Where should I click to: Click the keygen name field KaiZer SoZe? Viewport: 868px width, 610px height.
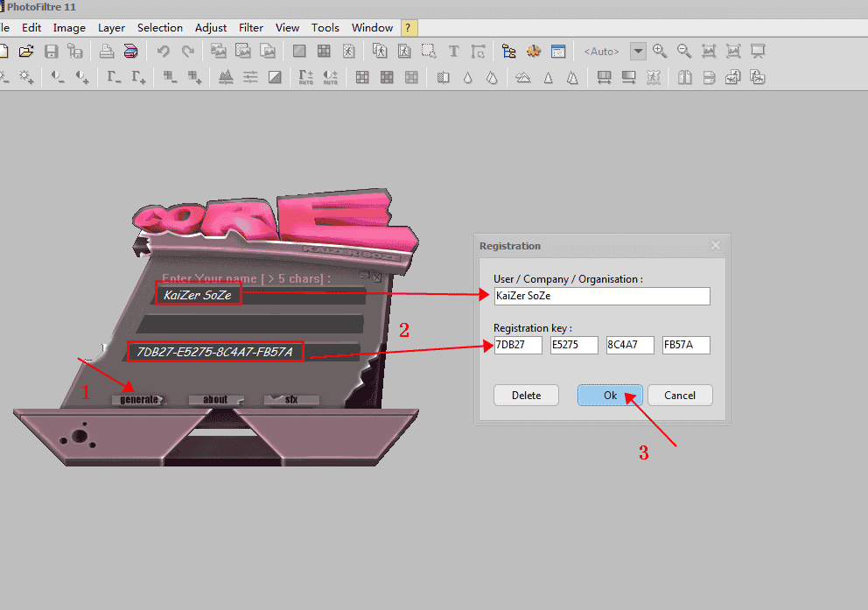point(260,295)
